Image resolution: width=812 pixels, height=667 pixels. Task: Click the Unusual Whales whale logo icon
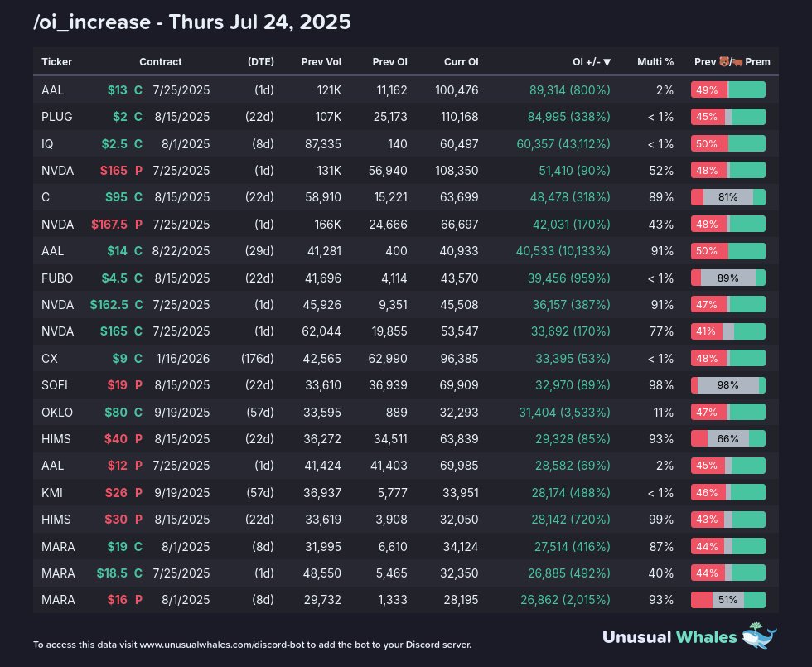pos(760,635)
